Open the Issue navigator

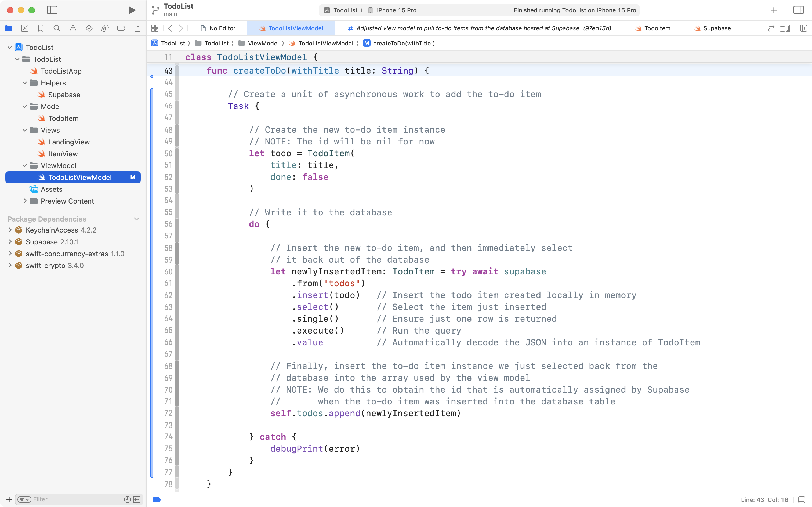73,28
